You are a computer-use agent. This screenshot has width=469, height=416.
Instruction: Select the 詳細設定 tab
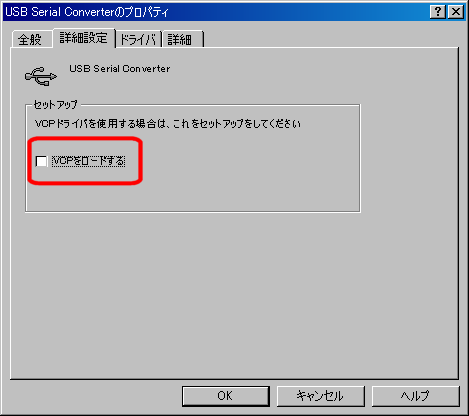tap(84, 38)
